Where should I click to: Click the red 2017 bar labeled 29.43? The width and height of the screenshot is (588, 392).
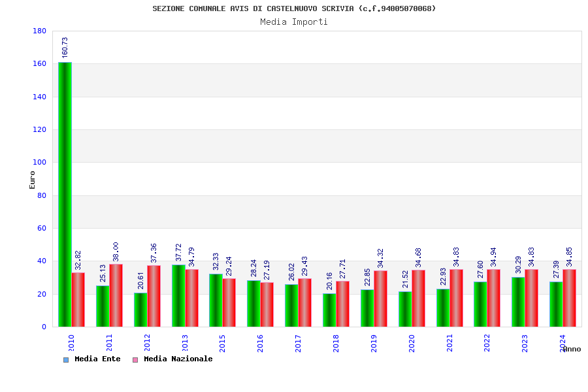click(x=305, y=302)
